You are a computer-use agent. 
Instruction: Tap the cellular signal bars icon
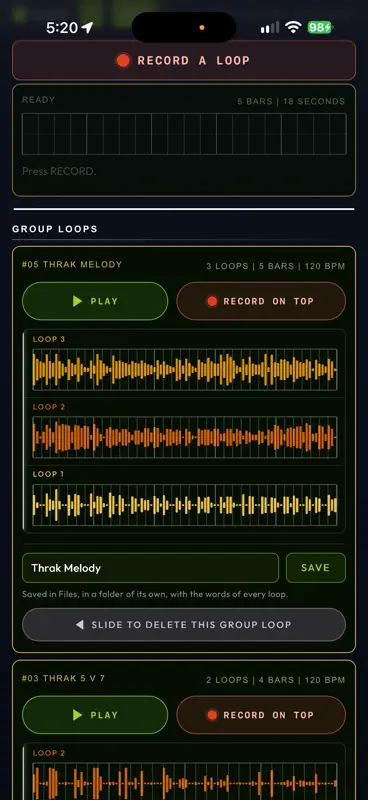pos(270,28)
